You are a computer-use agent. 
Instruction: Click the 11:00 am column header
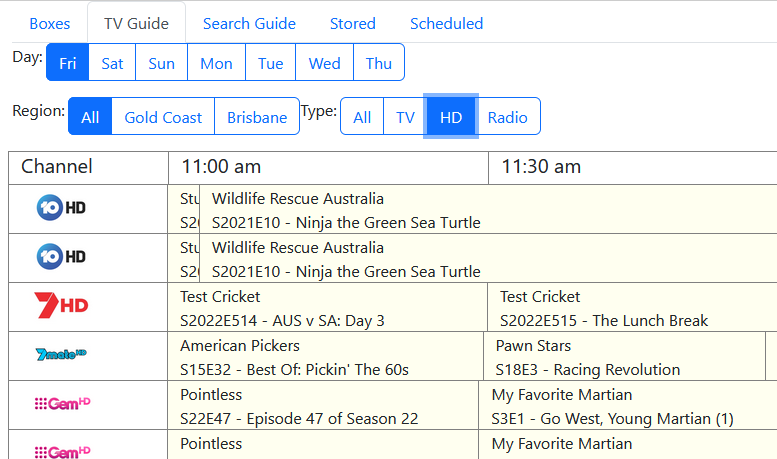pyautogui.click(x=328, y=168)
